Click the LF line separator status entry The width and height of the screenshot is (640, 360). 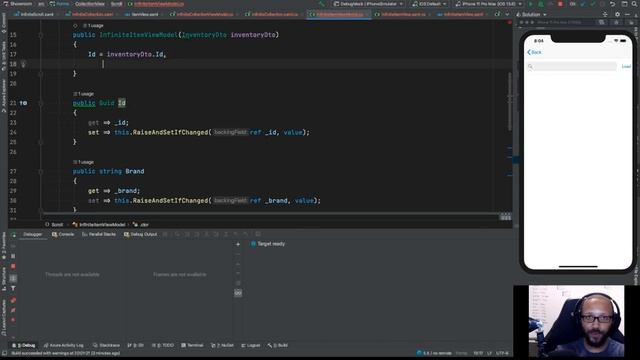click(x=489, y=353)
